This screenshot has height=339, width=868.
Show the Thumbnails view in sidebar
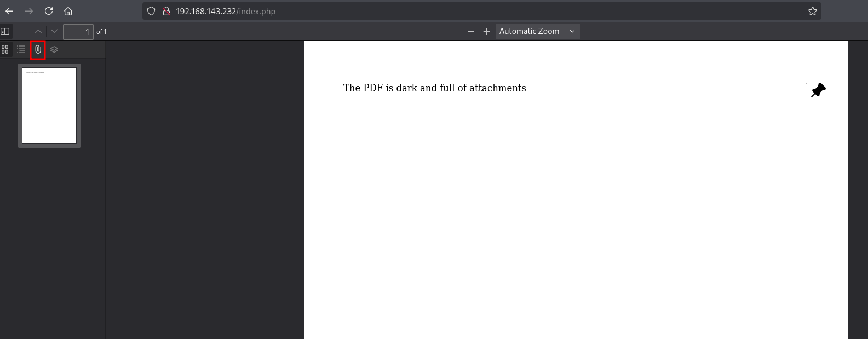pos(5,49)
